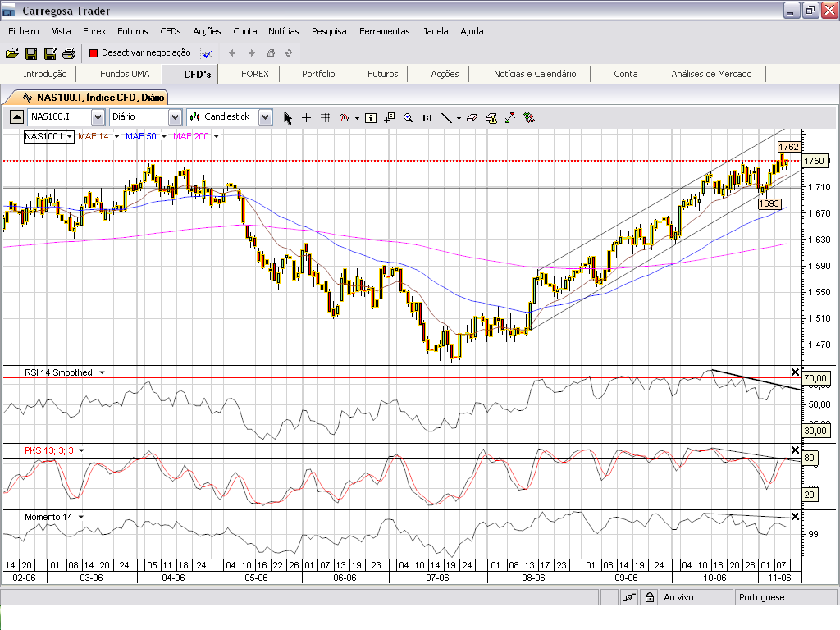Switch to the FOREX tab
The height and width of the screenshot is (630, 840).
255,74
